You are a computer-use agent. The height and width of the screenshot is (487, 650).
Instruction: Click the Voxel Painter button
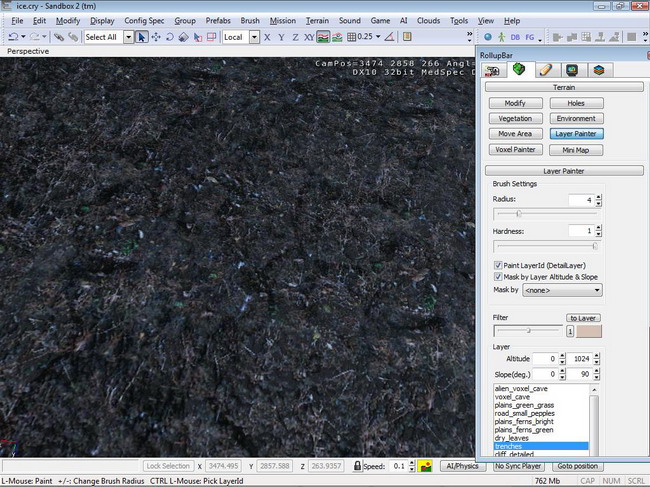click(515, 149)
